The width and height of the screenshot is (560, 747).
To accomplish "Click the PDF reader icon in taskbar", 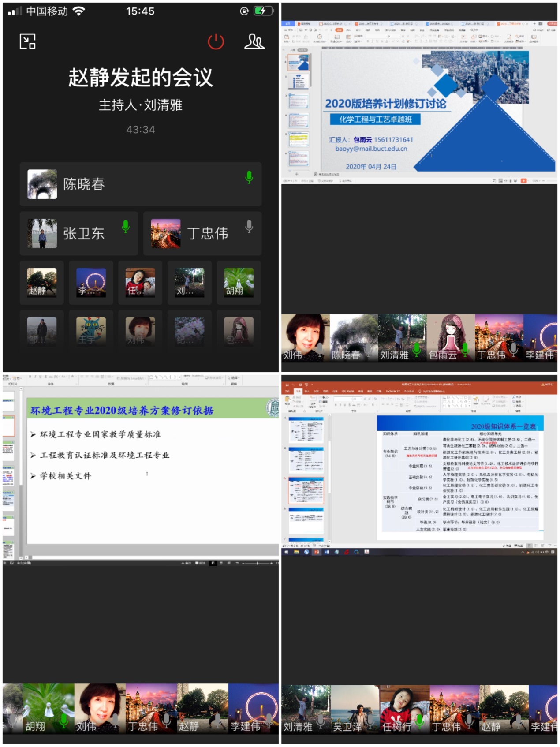I will 366,552.
